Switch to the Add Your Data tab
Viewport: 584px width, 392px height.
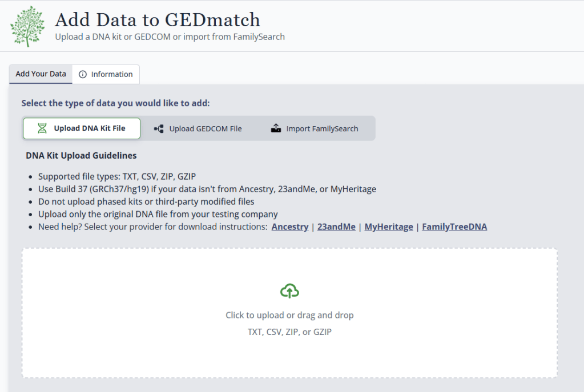(x=41, y=74)
